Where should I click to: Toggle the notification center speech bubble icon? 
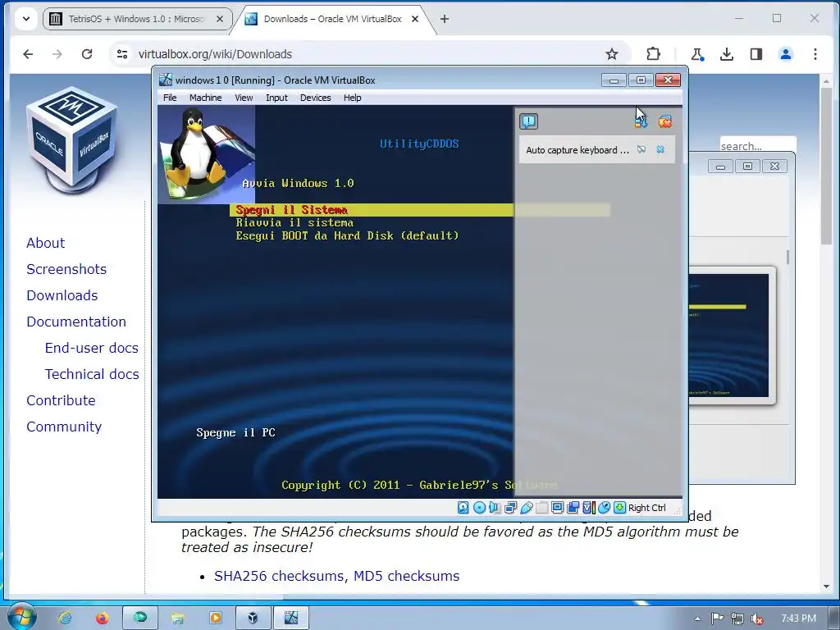point(529,121)
